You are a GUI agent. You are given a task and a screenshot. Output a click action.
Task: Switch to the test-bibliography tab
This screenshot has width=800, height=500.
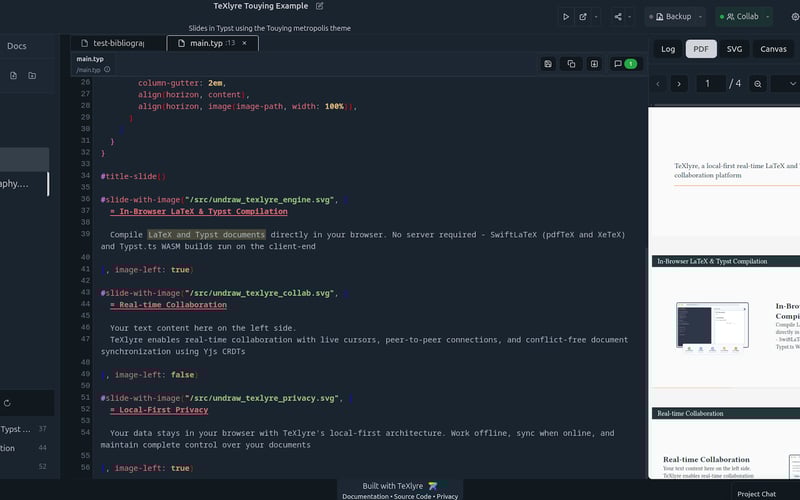(118, 43)
